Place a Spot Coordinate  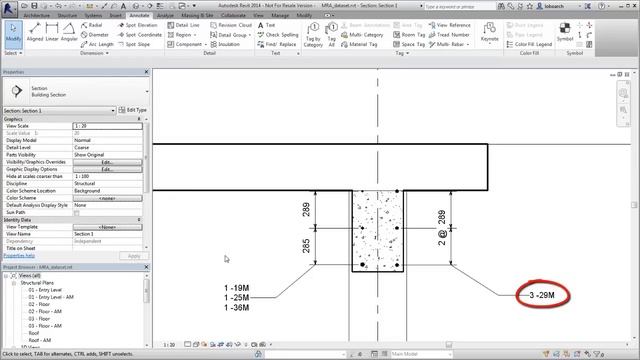pos(140,35)
